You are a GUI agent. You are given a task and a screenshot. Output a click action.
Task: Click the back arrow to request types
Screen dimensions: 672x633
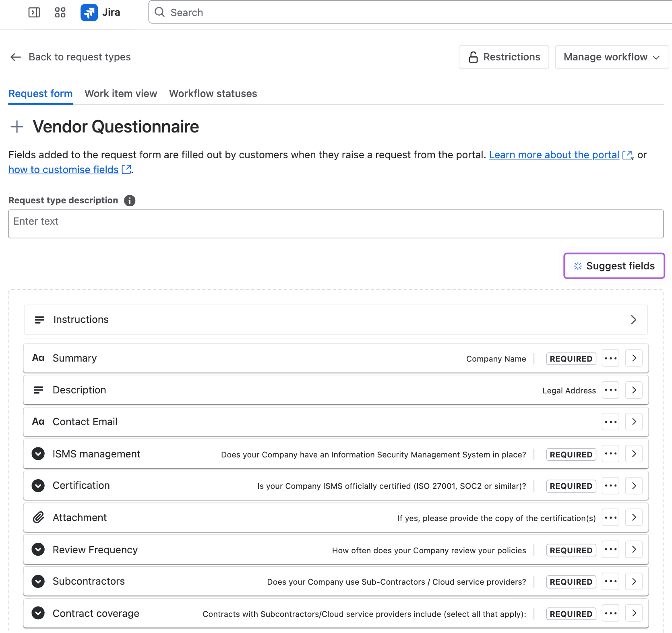(x=16, y=57)
